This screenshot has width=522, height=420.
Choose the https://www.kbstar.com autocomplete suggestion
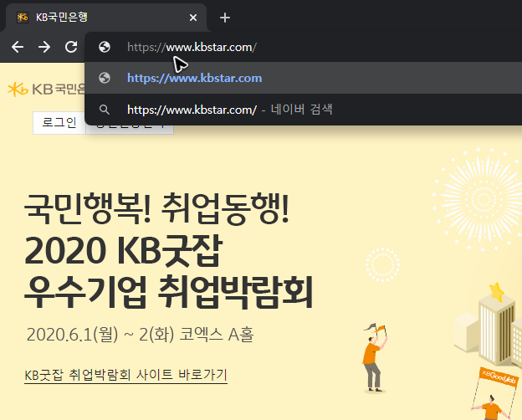click(x=304, y=78)
